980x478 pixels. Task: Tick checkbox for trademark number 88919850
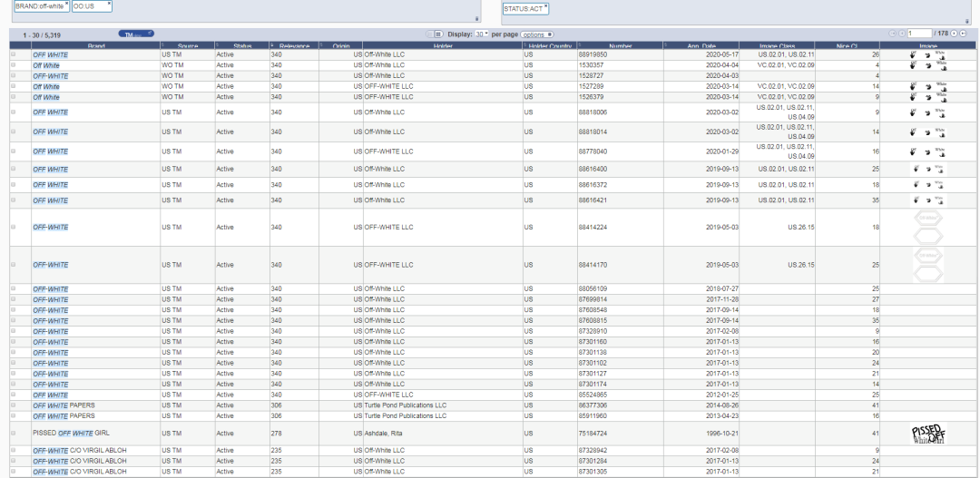point(13,55)
